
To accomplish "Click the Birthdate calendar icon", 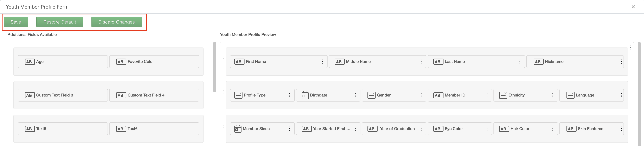I will tap(305, 95).
